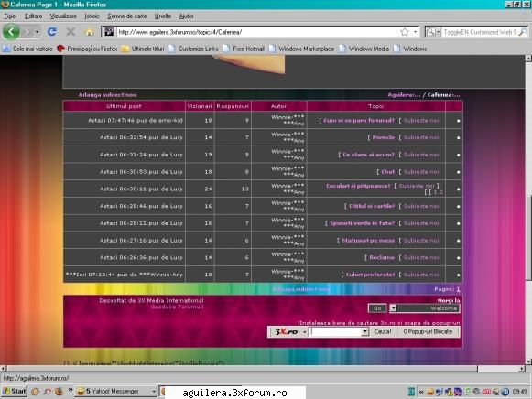Go back with the green Back arrow

point(11,32)
